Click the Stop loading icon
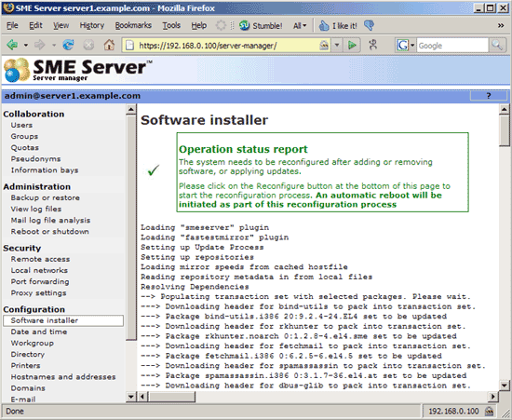This screenshot has width=512, height=420. pyautogui.click(x=88, y=45)
